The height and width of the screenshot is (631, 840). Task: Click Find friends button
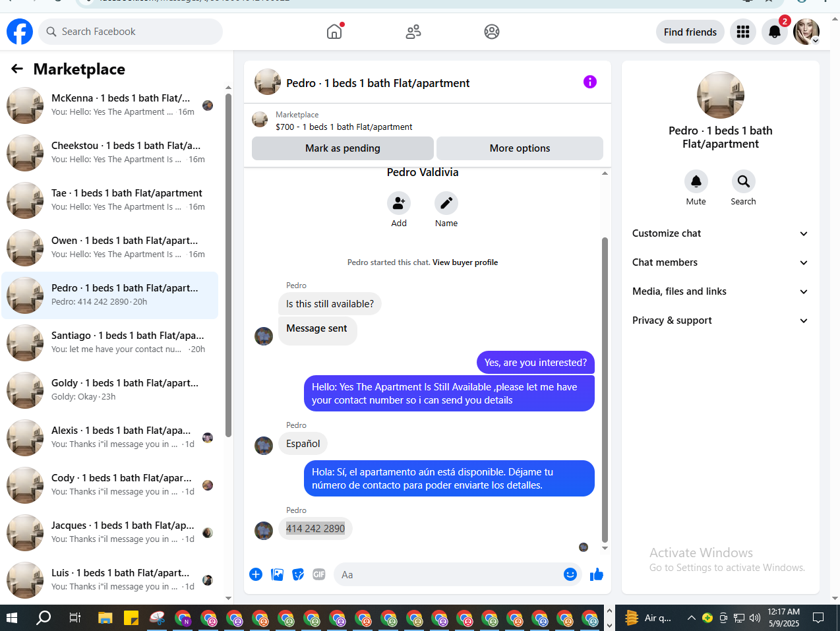[x=690, y=32]
